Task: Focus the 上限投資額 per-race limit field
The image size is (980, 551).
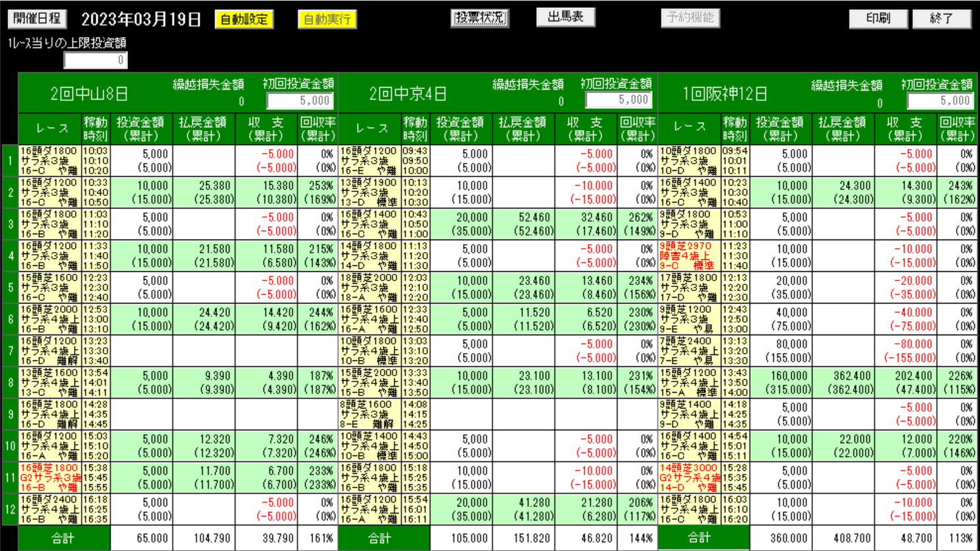Action: coord(96,60)
